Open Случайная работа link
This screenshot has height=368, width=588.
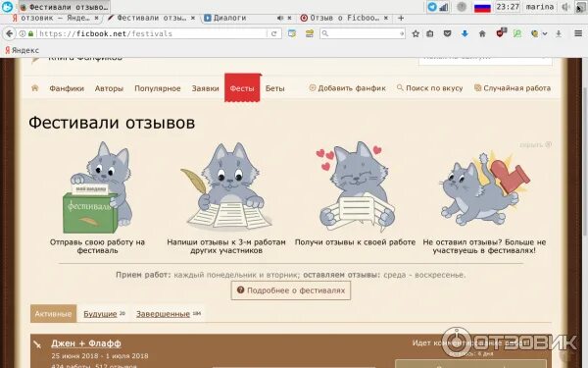pyautogui.click(x=513, y=88)
